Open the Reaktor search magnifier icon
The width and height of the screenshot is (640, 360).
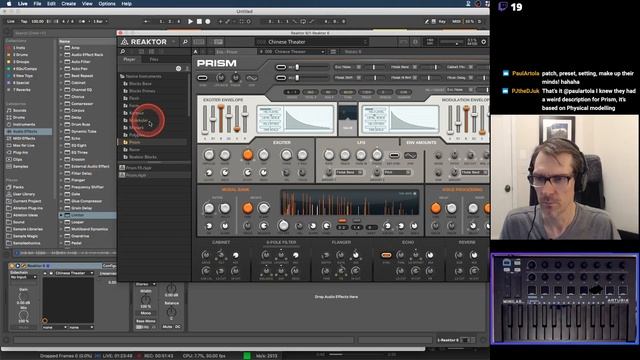pyautogui.click(x=185, y=42)
